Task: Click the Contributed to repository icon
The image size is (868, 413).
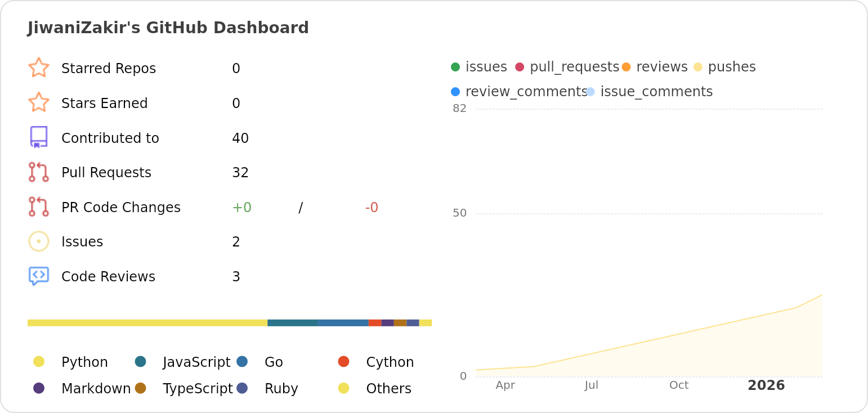Action: [38, 137]
